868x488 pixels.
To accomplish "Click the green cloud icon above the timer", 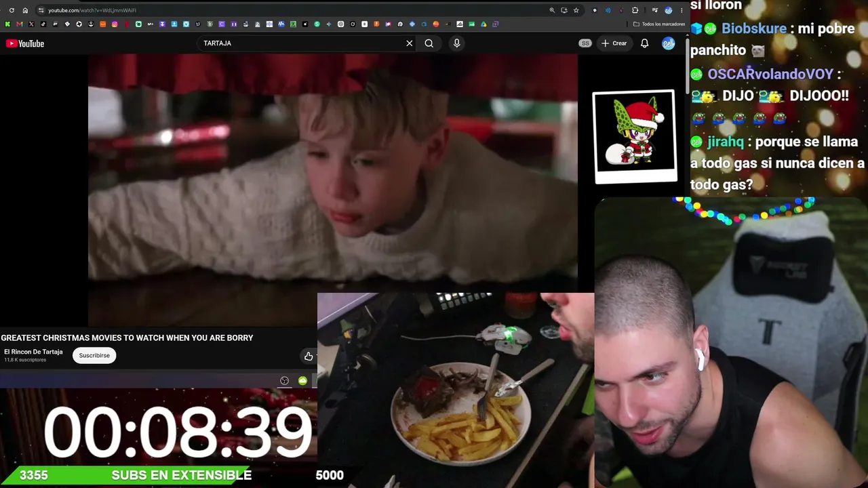I will tap(302, 381).
